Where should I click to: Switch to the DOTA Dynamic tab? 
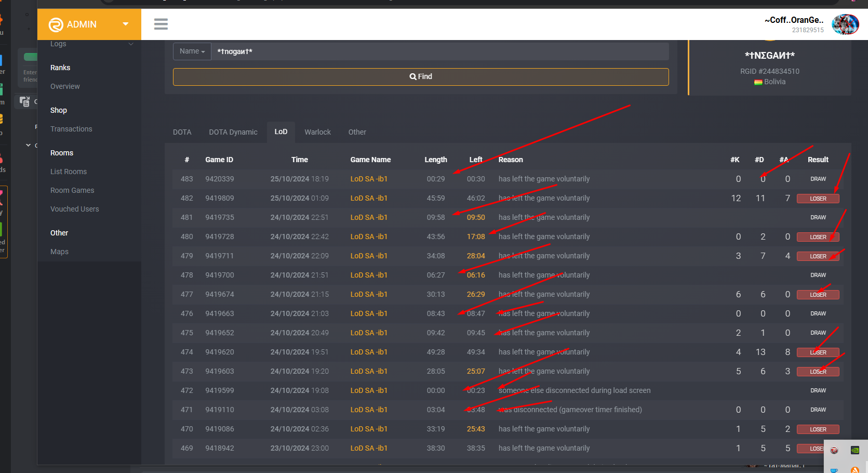tap(233, 132)
